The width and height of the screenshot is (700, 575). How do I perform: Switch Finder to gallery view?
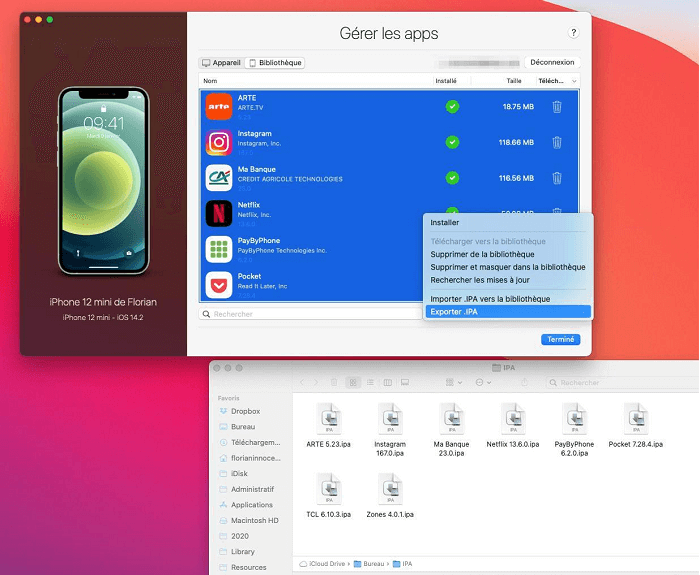point(405,383)
